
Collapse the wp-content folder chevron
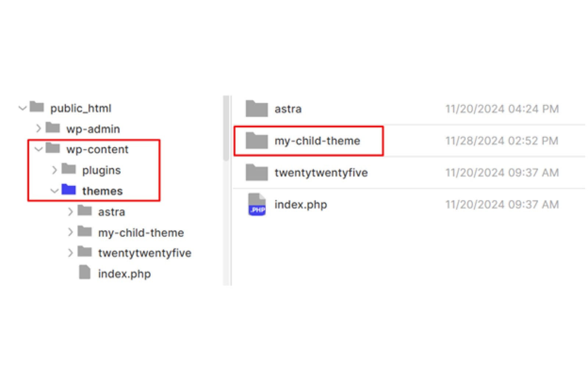[x=39, y=149]
